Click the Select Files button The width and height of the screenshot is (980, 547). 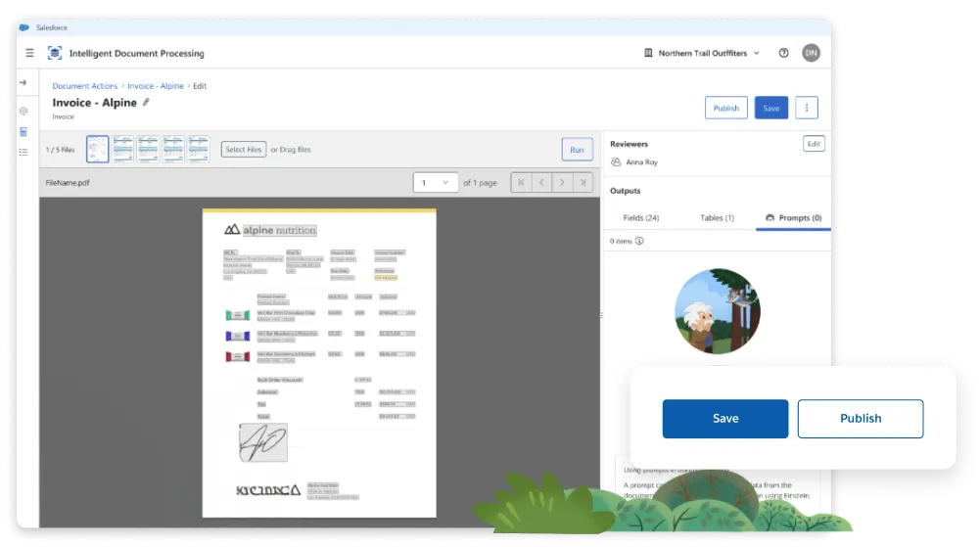tap(244, 150)
